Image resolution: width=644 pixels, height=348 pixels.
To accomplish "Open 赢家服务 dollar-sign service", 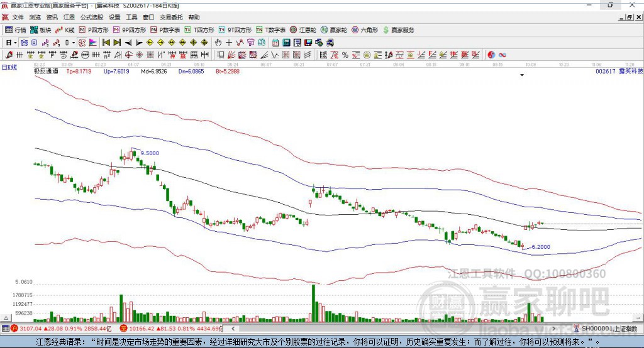I will pyautogui.click(x=398, y=30).
